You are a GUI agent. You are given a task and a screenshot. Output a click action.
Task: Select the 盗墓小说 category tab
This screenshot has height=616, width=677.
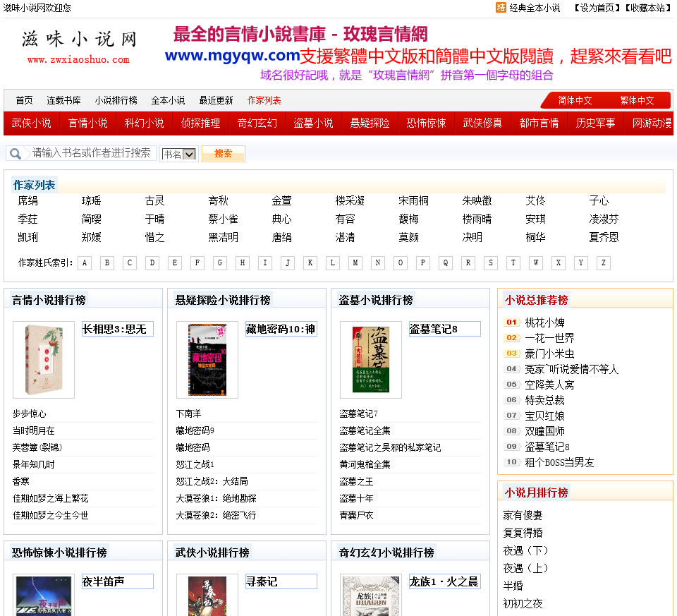pyautogui.click(x=313, y=123)
